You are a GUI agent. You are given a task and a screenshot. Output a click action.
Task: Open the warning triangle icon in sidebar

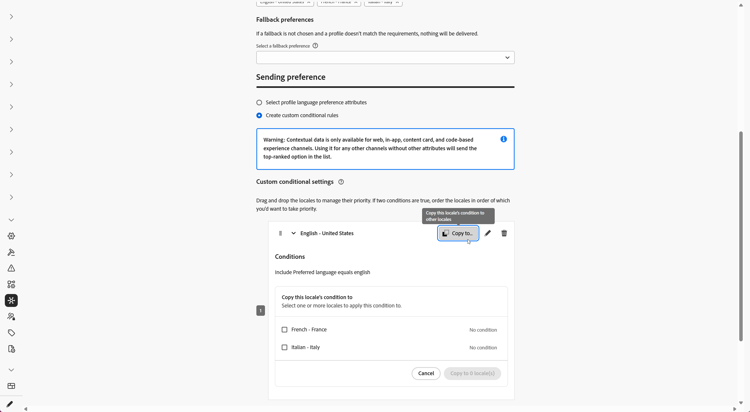click(11, 268)
